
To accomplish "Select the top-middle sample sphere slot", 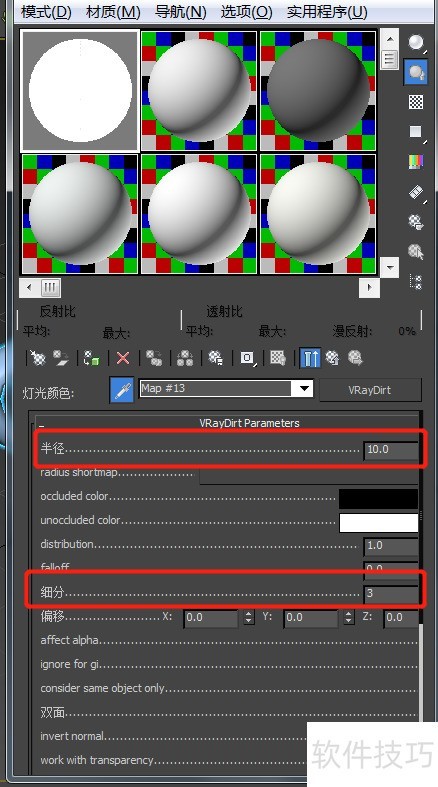I will (199, 91).
